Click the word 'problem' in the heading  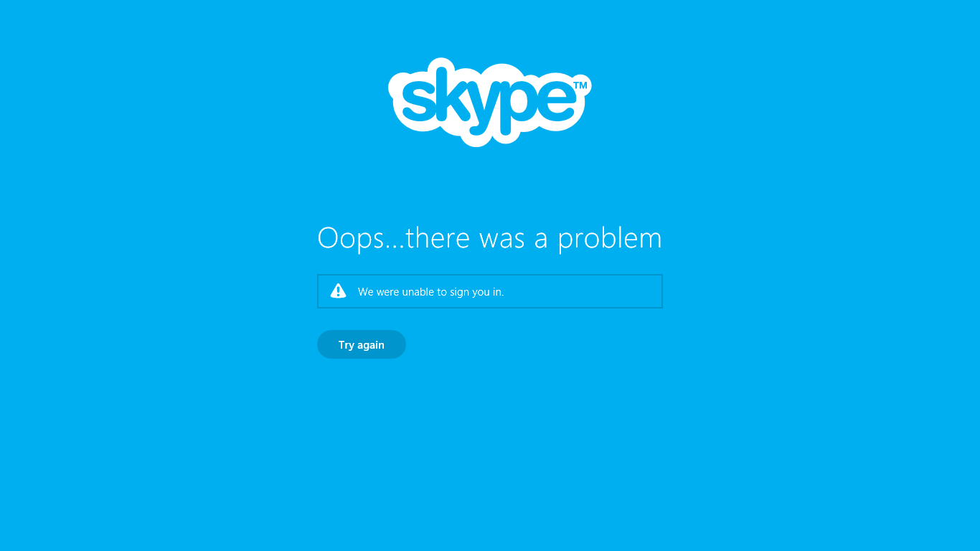point(610,238)
